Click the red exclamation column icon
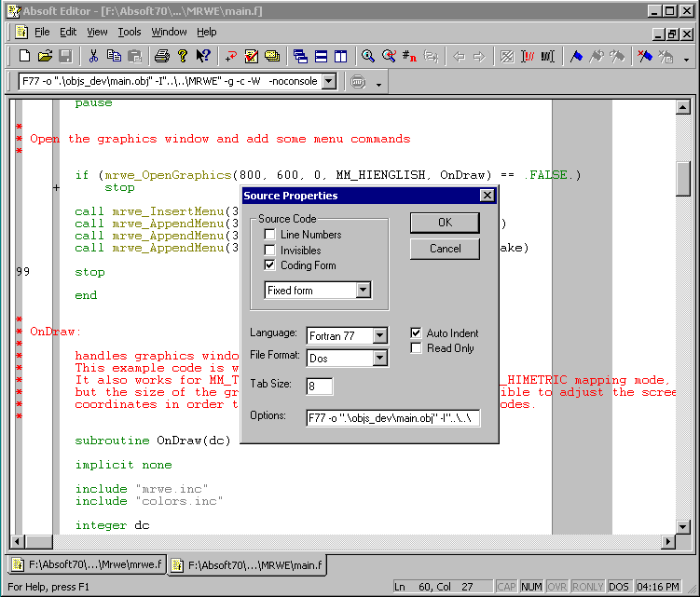The width and height of the screenshot is (700, 597). pos(528,56)
